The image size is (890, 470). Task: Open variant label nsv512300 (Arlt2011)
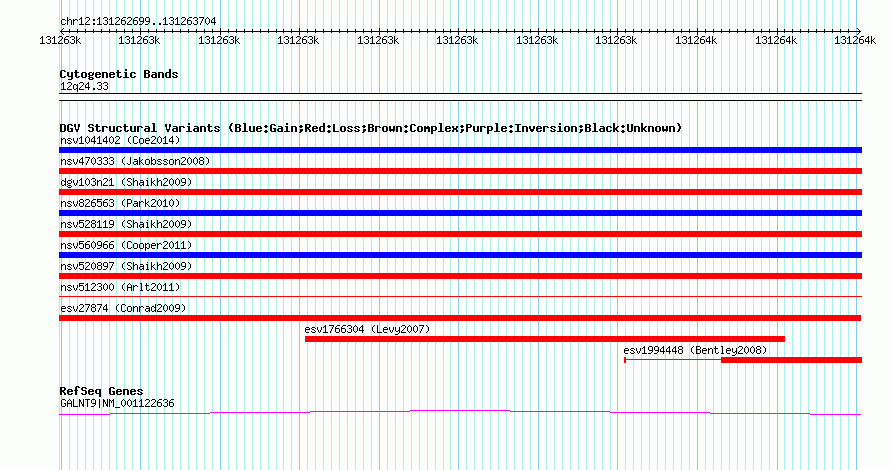click(x=120, y=287)
